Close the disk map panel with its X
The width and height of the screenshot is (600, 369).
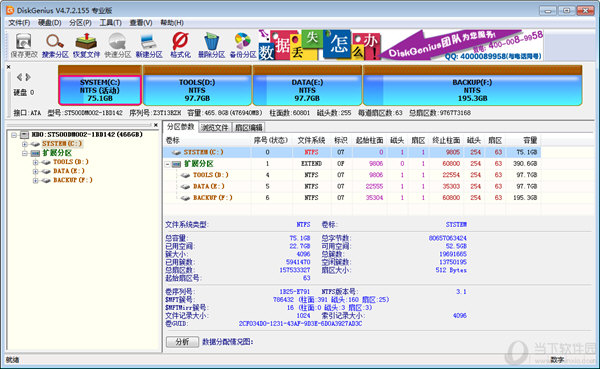coord(9,67)
